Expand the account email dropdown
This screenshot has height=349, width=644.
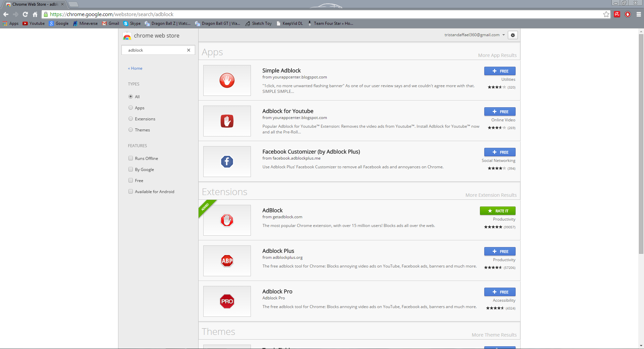tap(475, 35)
